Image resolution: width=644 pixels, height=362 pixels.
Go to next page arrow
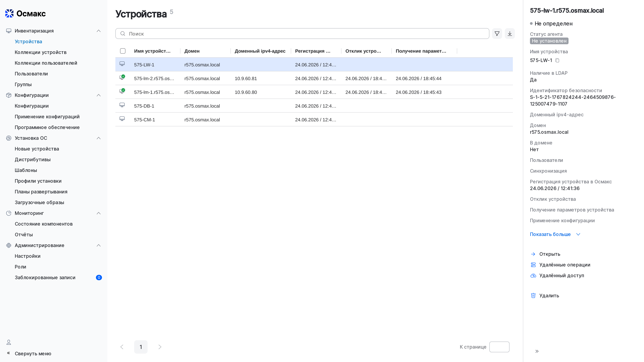point(160,347)
